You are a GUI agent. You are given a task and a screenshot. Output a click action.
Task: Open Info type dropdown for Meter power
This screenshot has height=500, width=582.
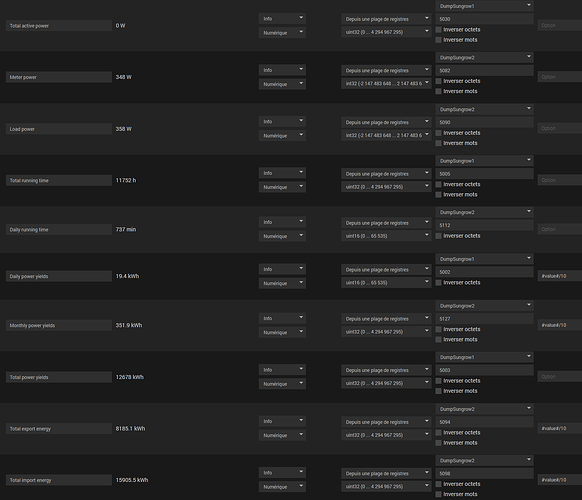(x=282, y=70)
